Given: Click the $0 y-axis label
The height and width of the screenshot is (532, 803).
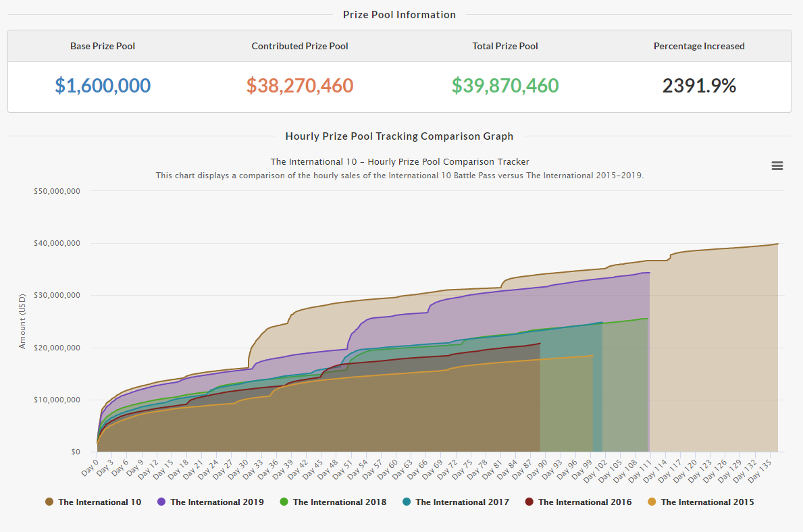Looking at the screenshot, I should point(76,452).
